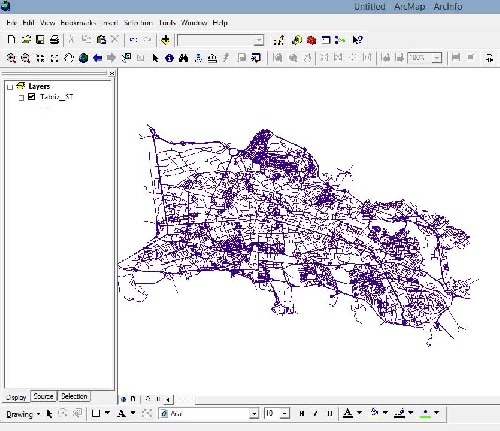The width and height of the screenshot is (500, 431).
Task: Click the Add Data button
Action: [165, 40]
